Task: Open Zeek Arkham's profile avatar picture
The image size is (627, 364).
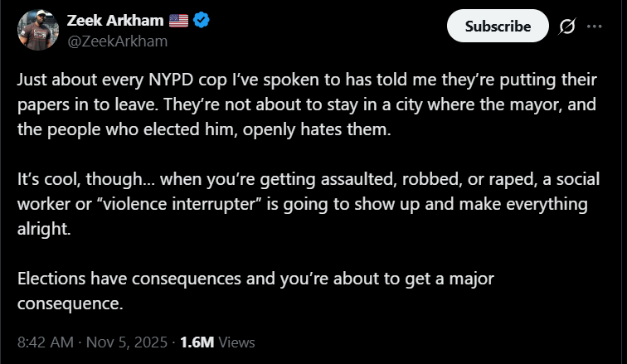Action: click(x=36, y=29)
